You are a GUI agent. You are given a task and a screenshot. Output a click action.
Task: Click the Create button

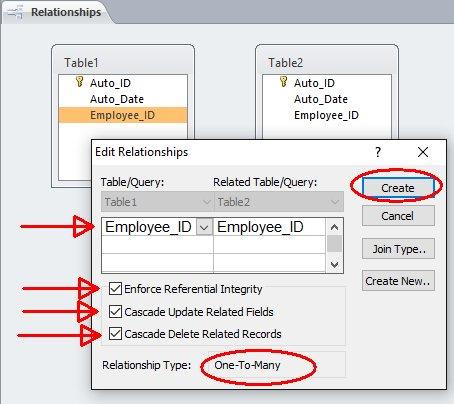(398, 188)
